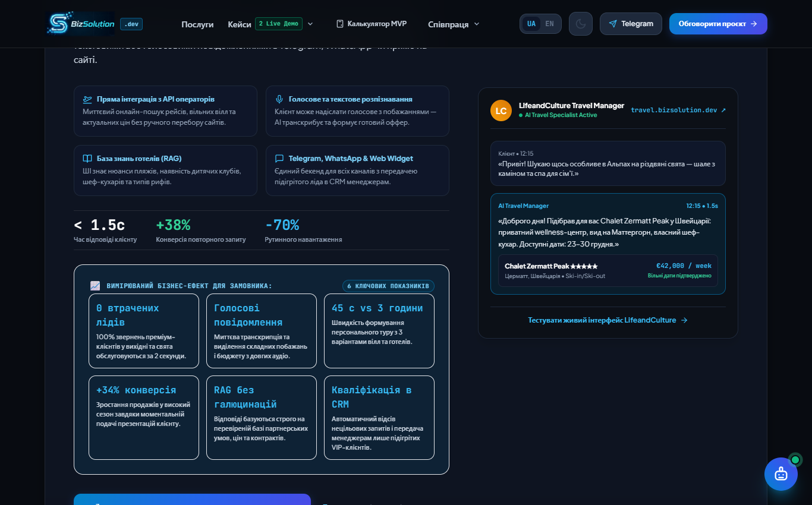Expand the Співпраця dropdown chevron
812x505 pixels.
[477, 24]
